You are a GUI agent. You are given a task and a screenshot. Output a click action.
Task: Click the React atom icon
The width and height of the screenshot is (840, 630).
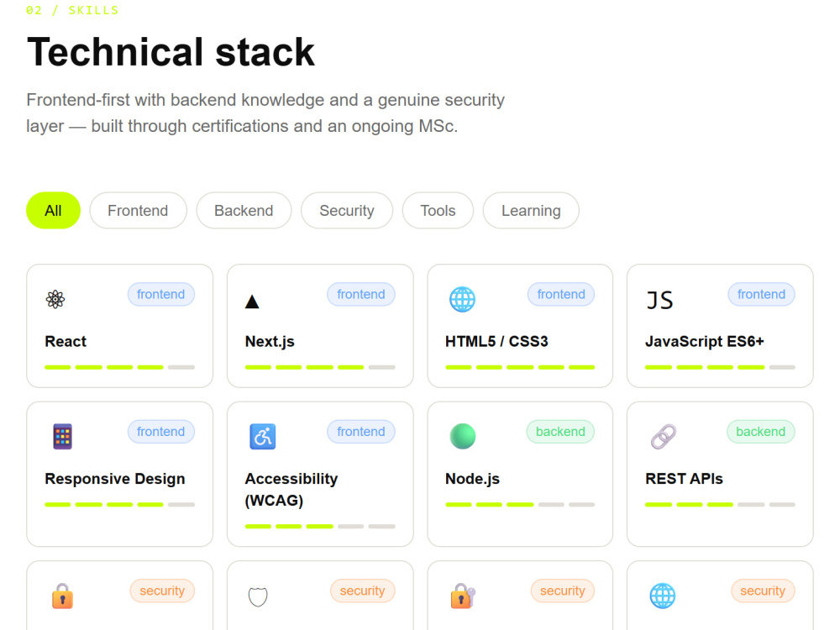click(x=55, y=299)
